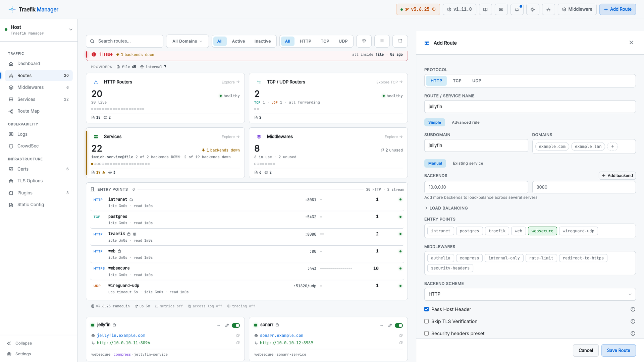Image resolution: width=644 pixels, height=362 pixels.
Task: Click Save Route button
Action: point(619,350)
